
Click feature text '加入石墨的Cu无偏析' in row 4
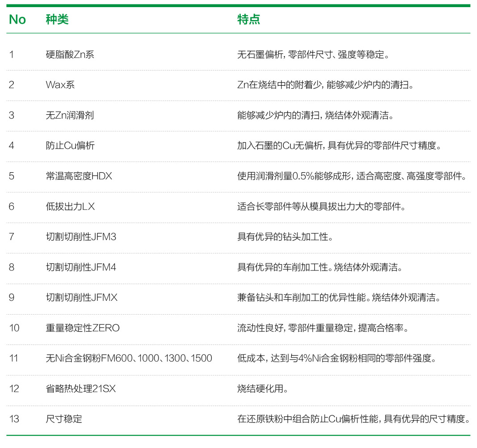click(x=280, y=145)
